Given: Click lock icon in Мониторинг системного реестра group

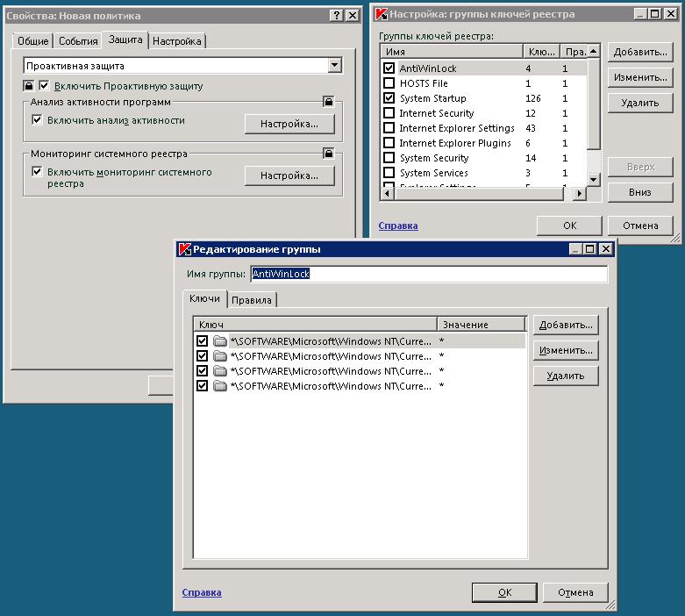Looking at the screenshot, I should coord(329,153).
